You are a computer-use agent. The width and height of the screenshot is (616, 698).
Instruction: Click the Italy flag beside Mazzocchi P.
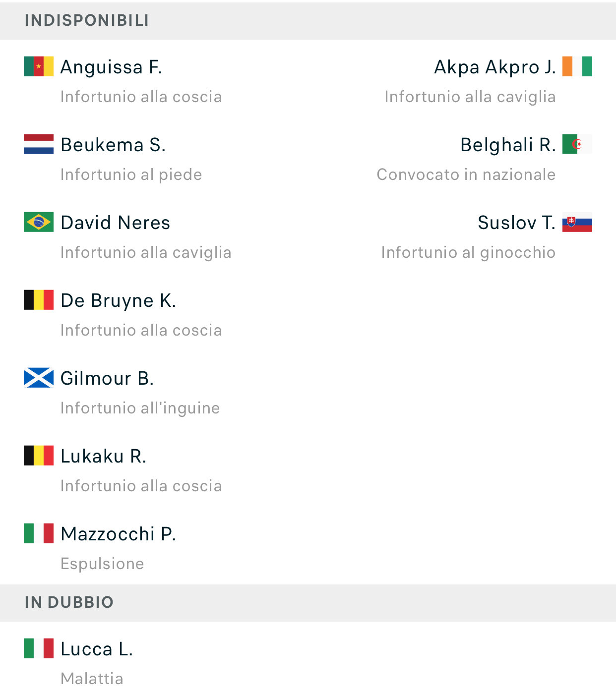(39, 533)
